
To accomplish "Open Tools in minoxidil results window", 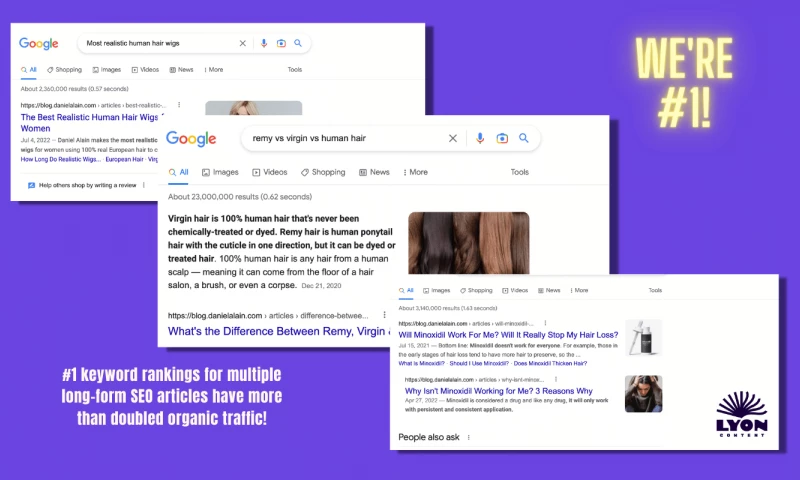I will (655, 290).
